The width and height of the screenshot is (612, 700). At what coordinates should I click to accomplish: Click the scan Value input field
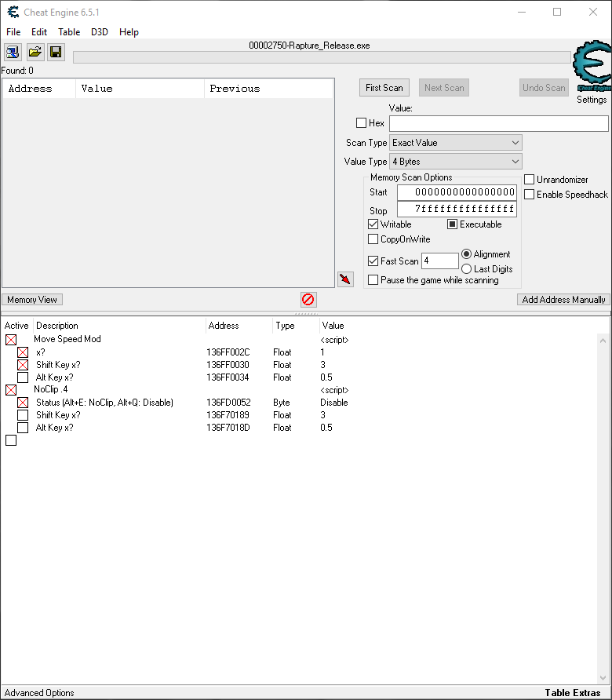pyautogui.click(x=498, y=123)
